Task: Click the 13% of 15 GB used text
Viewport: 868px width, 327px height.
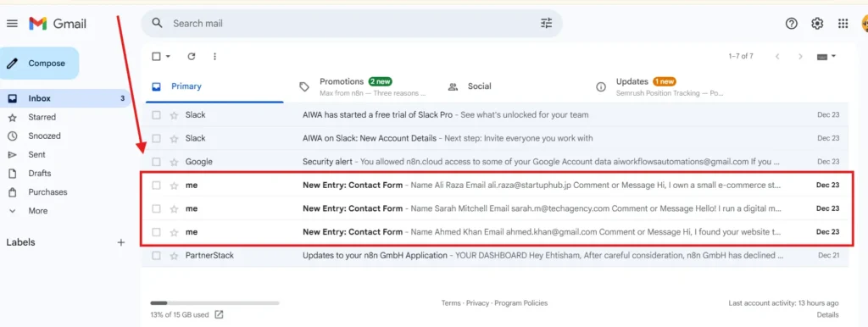Action: (180, 315)
